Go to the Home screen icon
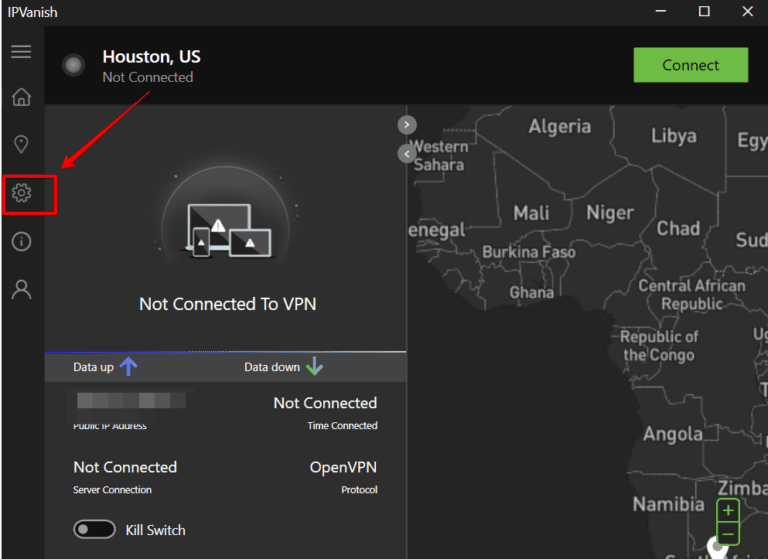Screen dimensions: 768x559 [21, 97]
